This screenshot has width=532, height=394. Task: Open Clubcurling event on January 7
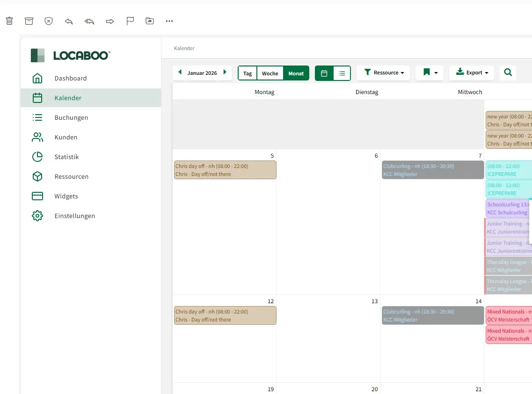coord(432,170)
